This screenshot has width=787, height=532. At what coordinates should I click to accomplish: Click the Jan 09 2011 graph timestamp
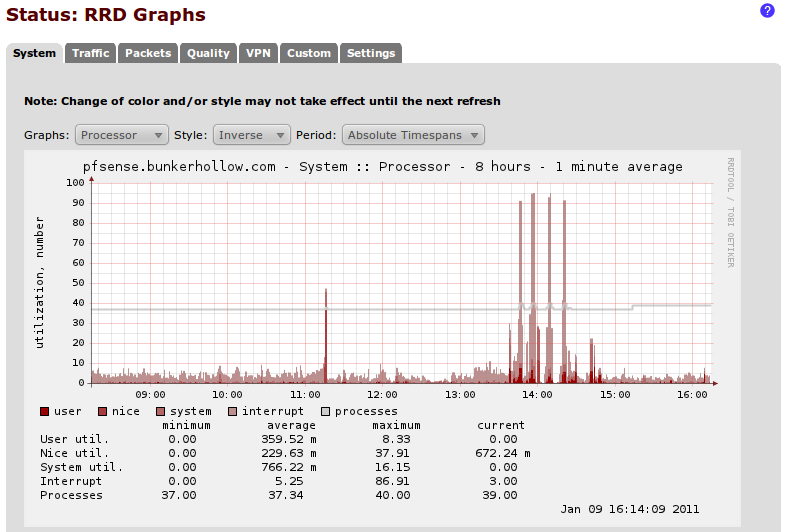point(629,508)
